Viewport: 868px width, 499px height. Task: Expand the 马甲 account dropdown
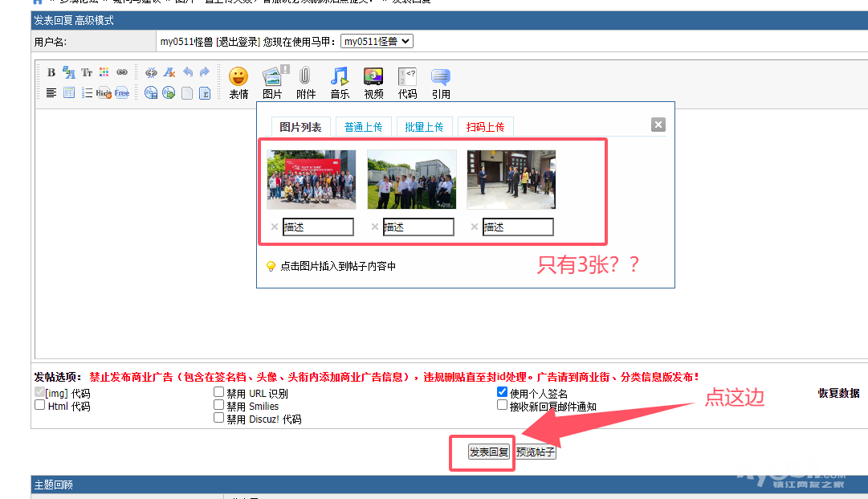coord(377,41)
